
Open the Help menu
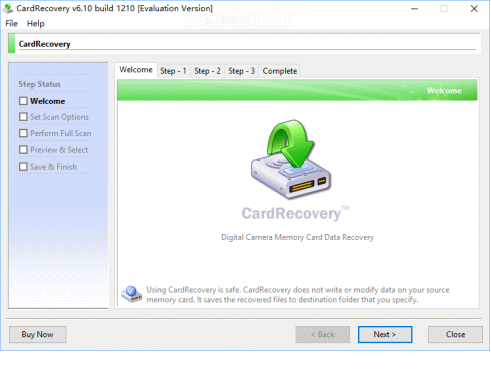pyautogui.click(x=36, y=24)
